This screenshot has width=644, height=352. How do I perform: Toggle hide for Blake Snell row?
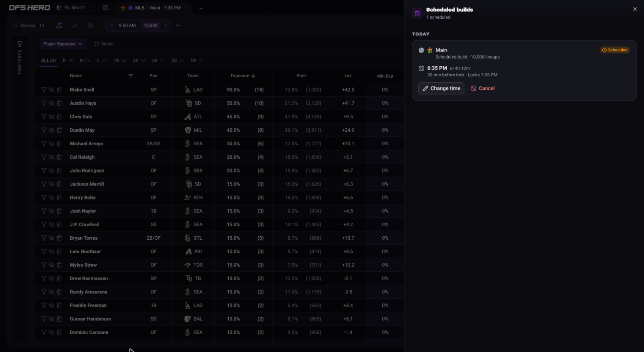coord(52,90)
